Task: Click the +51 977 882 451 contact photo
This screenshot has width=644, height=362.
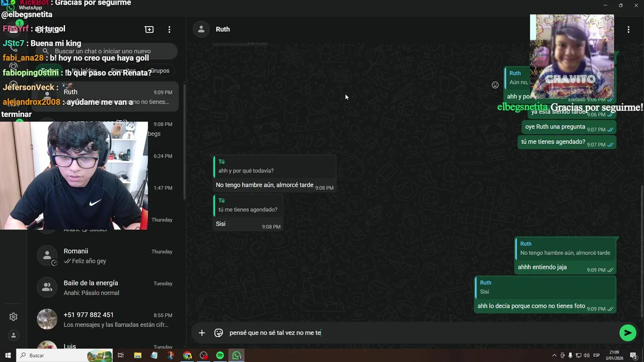Action: tap(47, 319)
